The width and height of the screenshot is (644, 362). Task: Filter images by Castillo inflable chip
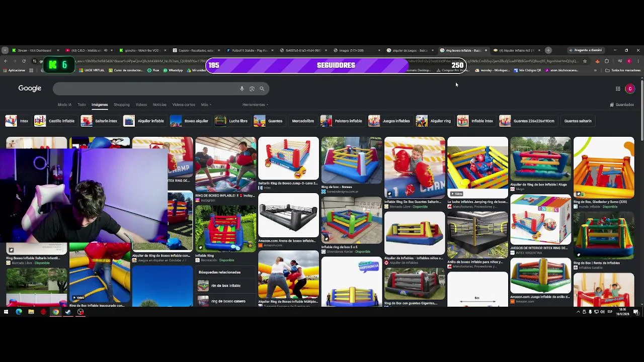55,121
